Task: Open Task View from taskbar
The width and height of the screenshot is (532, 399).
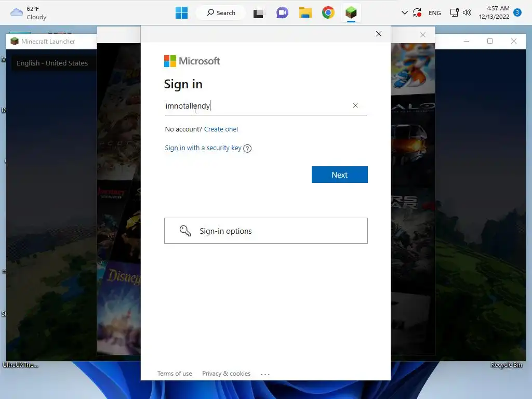Action: 259,13
